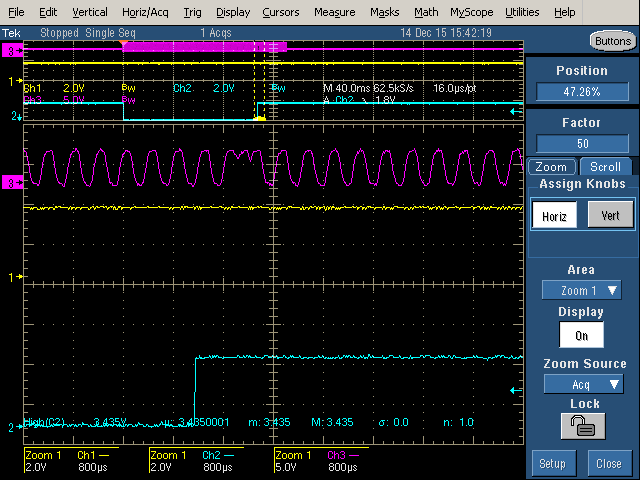Open the Cursors menu
The height and width of the screenshot is (480, 640).
point(281,13)
